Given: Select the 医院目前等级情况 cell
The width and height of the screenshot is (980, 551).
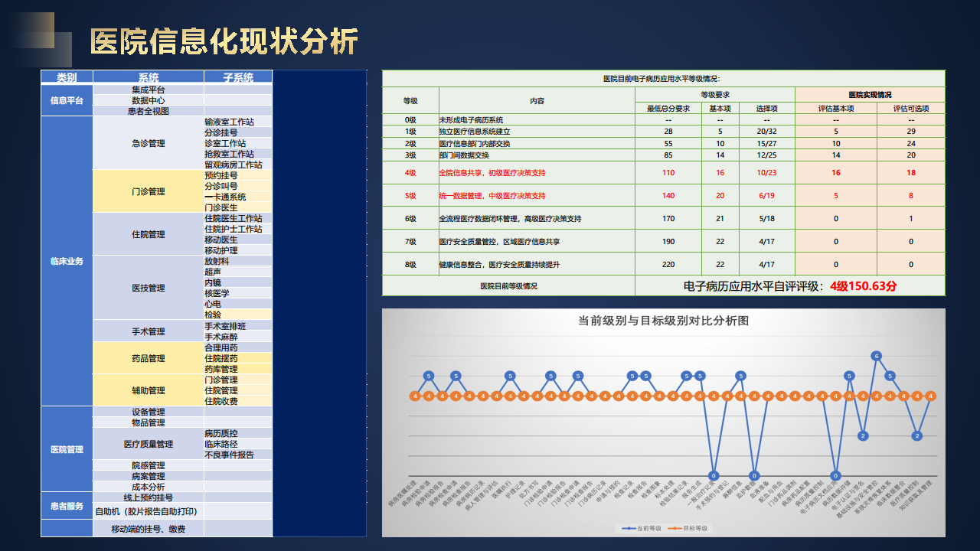Looking at the screenshot, I should click(x=508, y=285).
